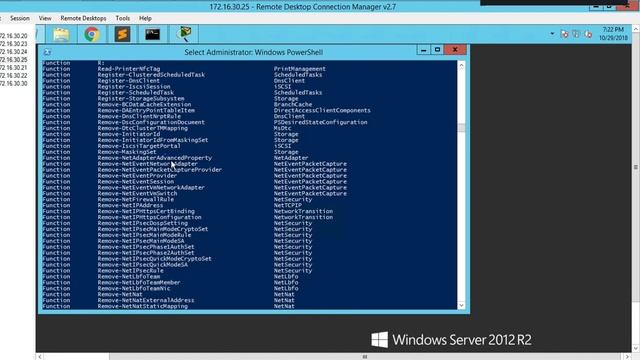This screenshot has width=640, height=360.
Task: Open the Help menu
Action: tap(145, 18)
